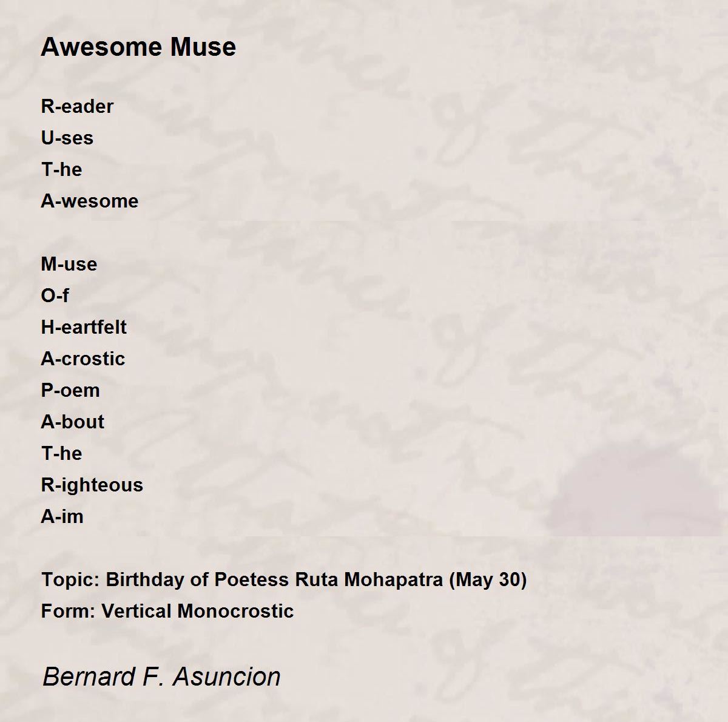This screenshot has height=722, width=728.
Task: Click author name Bernard F. Asuncion
Action: [162, 676]
